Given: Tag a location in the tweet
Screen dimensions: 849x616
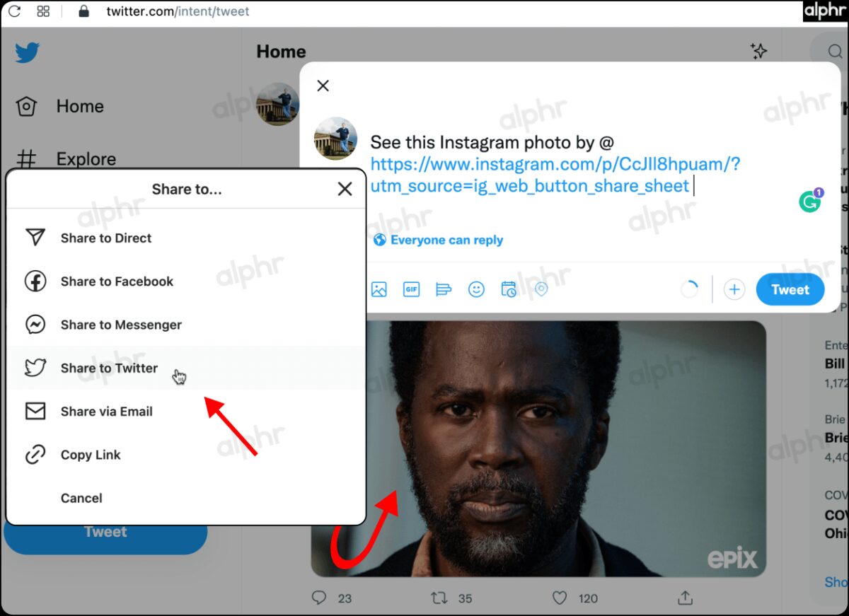Looking at the screenshot, I should point(541,289).
